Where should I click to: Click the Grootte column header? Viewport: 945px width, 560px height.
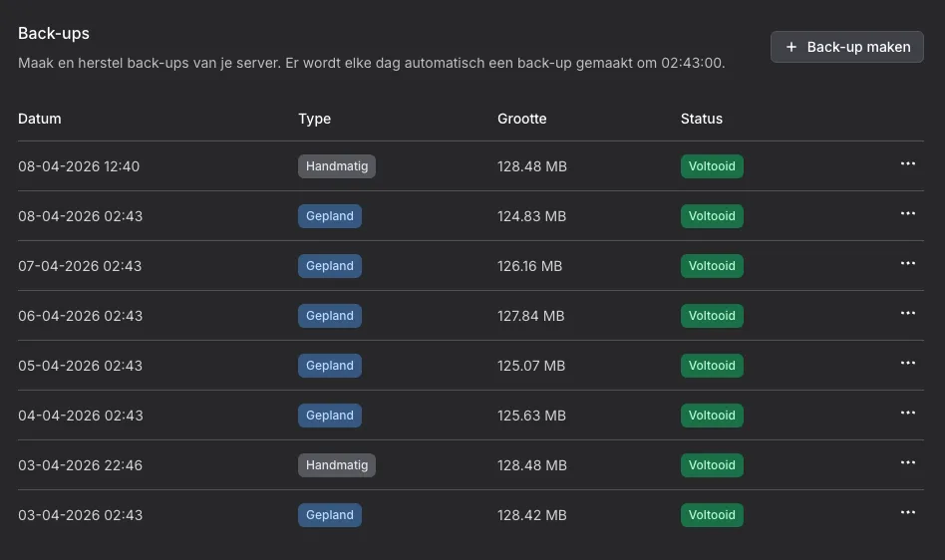[x=522, y=119]
